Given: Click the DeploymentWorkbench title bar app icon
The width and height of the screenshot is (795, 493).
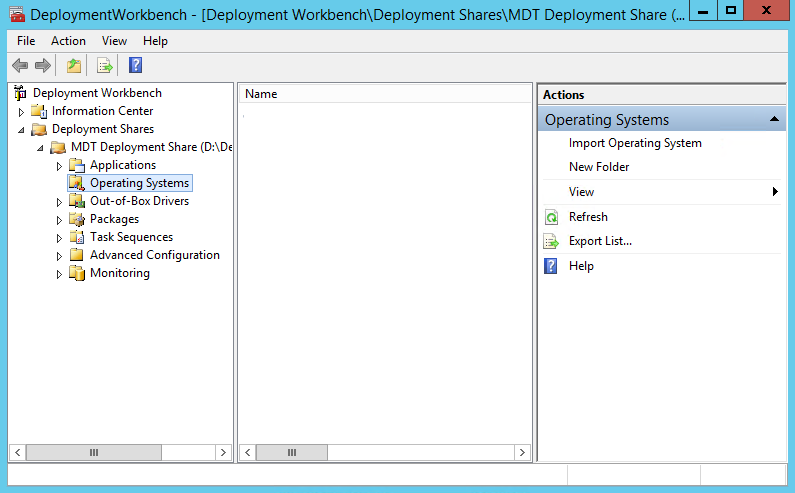Looking at the screenshot, I should 17,14.
